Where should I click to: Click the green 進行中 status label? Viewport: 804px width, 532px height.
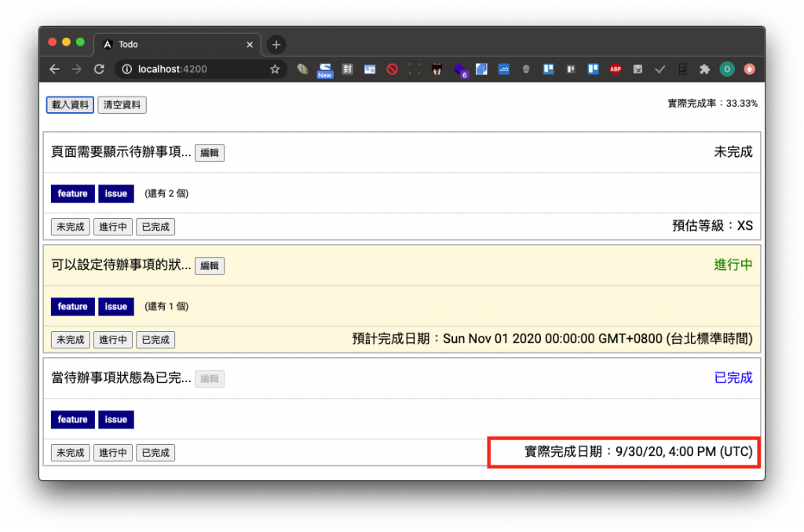point(733,265)
